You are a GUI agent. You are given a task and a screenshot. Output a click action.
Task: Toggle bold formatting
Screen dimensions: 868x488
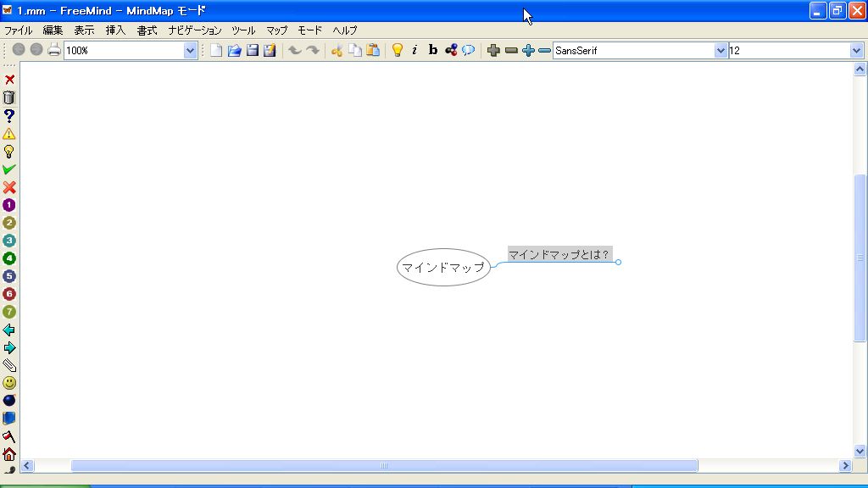[x=433, y=50]
